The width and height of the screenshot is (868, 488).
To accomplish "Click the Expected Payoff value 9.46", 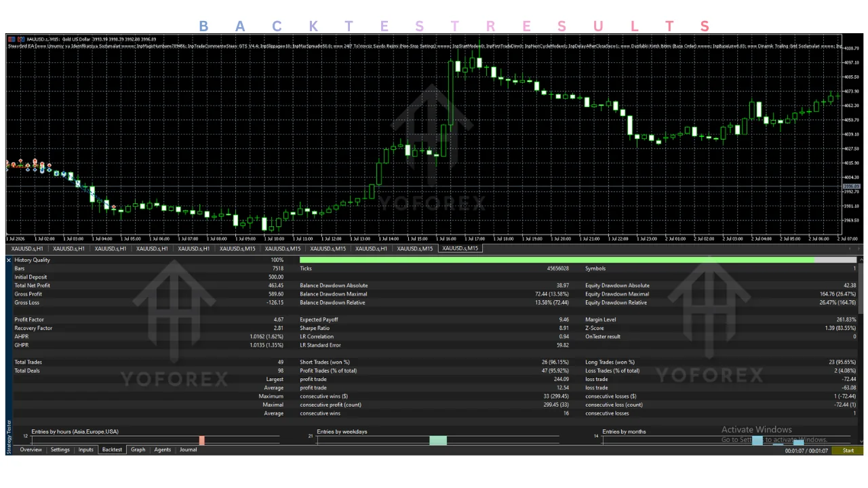I will click(564, 319).
